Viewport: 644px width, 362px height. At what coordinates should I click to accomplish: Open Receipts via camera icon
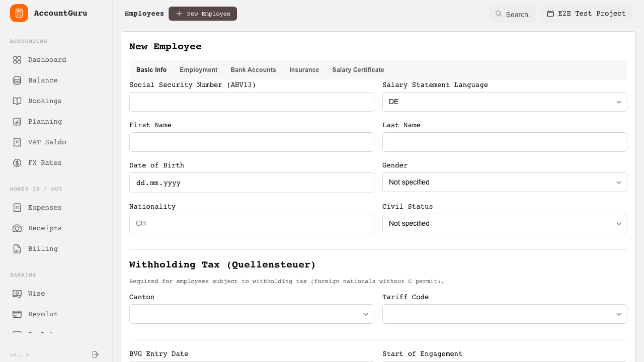click(17, 228)
